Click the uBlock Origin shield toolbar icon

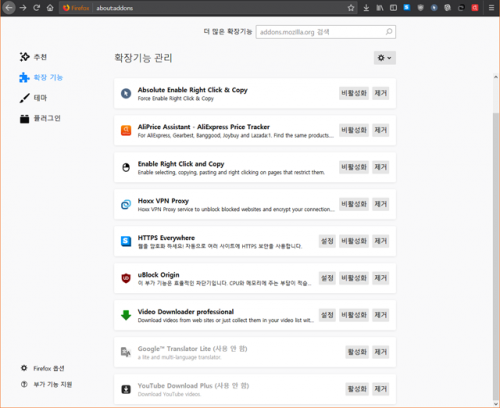click(421, 8)
